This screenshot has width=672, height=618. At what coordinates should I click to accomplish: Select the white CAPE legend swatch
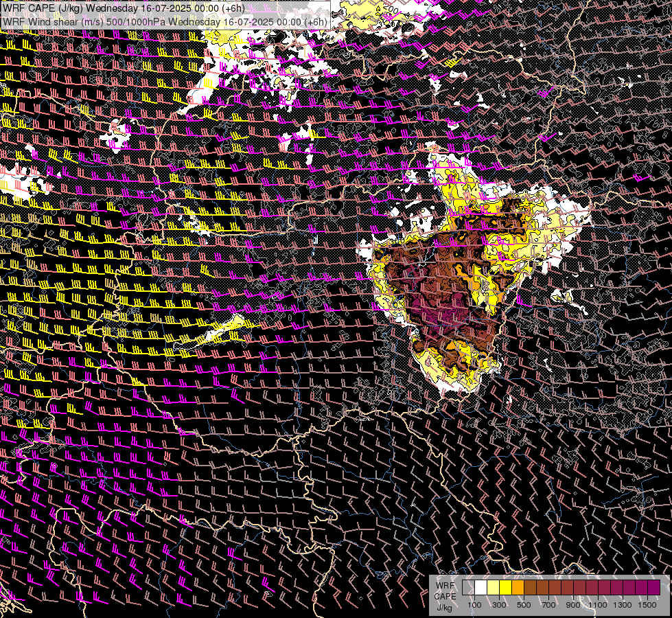[481, 588]
